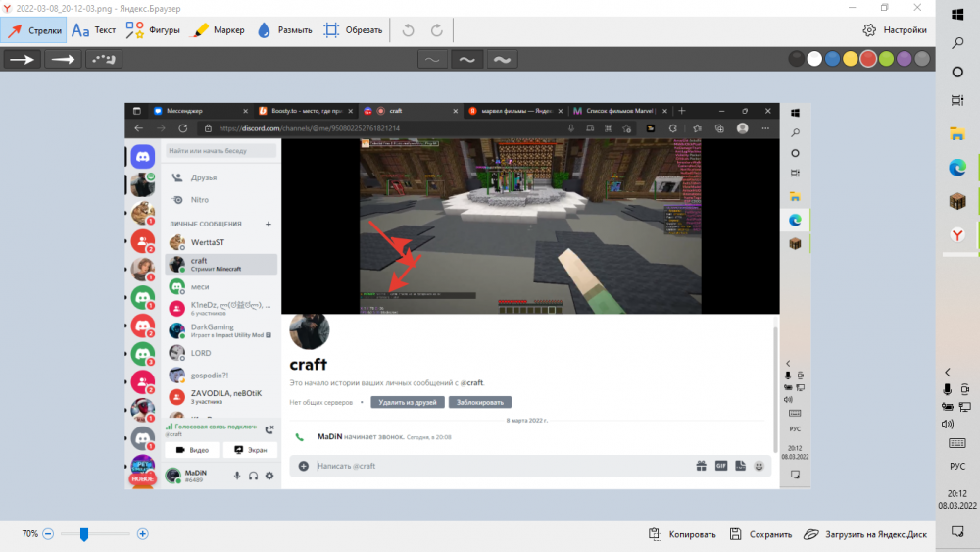
Task: Switch input language РУС indicator
Action: (957, 467)
